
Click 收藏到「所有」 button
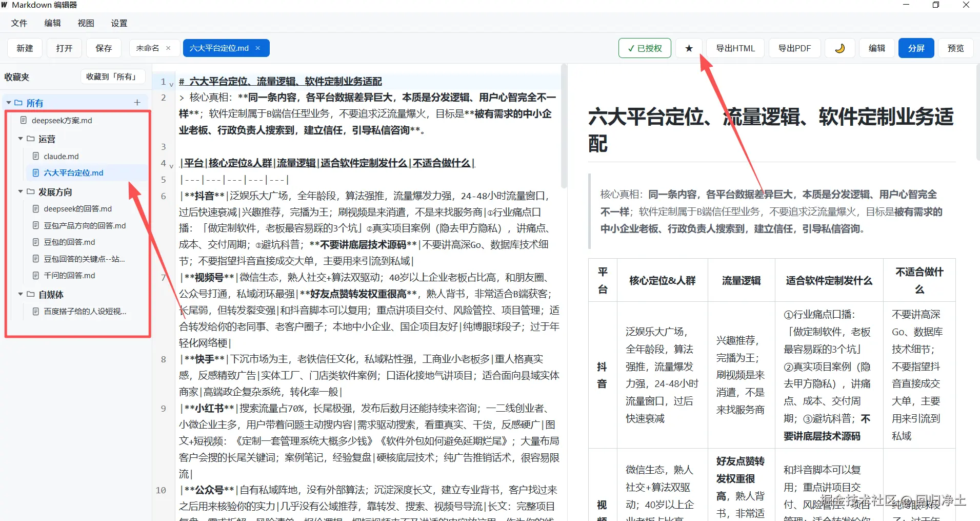click(x=113, y=76)
